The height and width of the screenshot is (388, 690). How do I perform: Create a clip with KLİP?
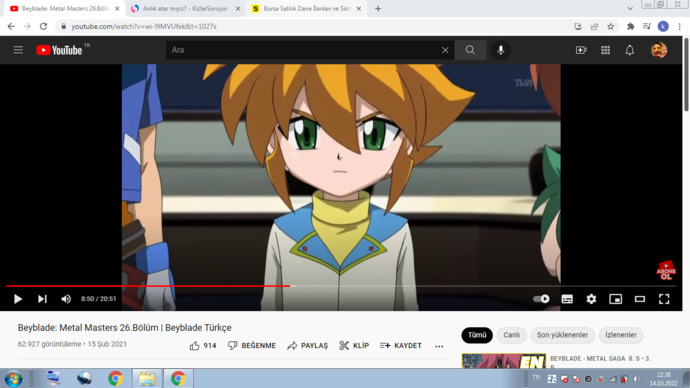354,346
